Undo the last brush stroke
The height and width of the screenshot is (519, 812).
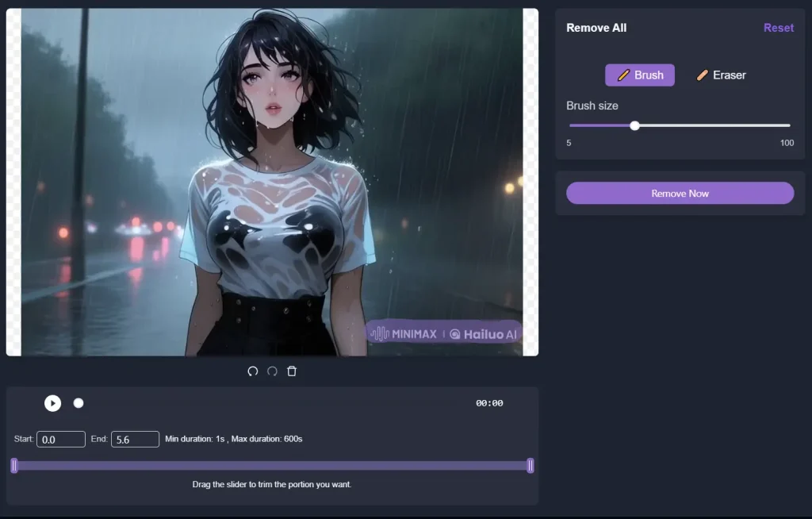[x=254, y=371]
